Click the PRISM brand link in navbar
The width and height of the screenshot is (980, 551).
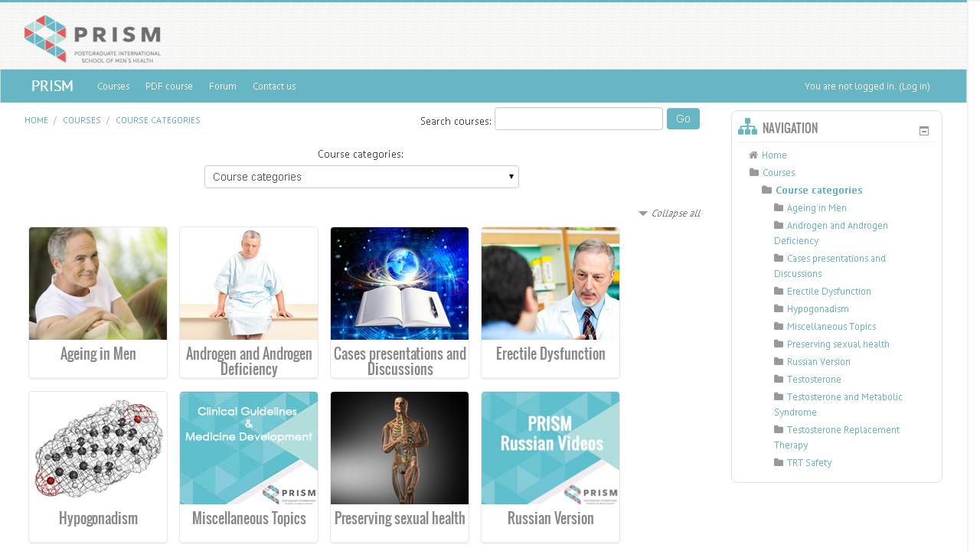coord(52,86)
